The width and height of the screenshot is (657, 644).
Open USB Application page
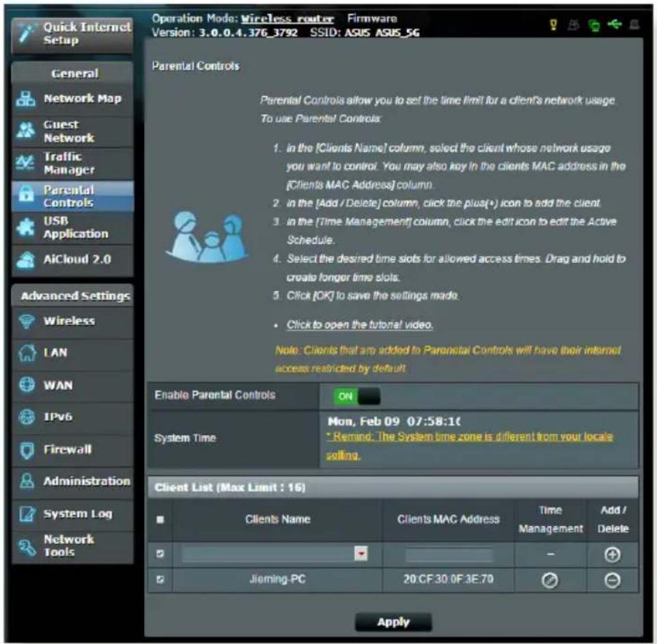[x=72, y=227]
